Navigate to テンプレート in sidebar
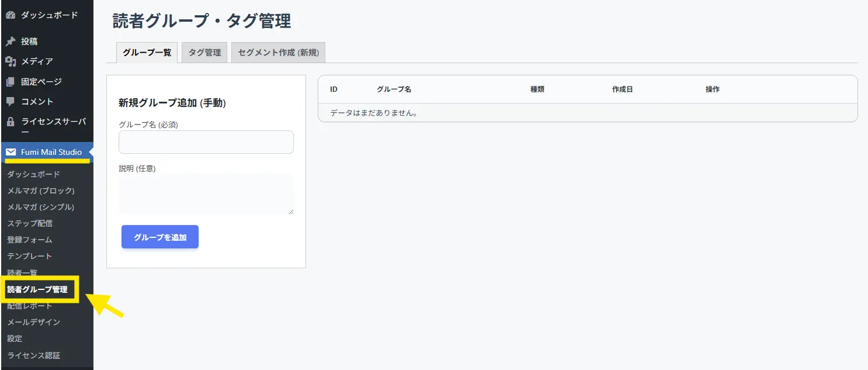 tap(30, 256)
